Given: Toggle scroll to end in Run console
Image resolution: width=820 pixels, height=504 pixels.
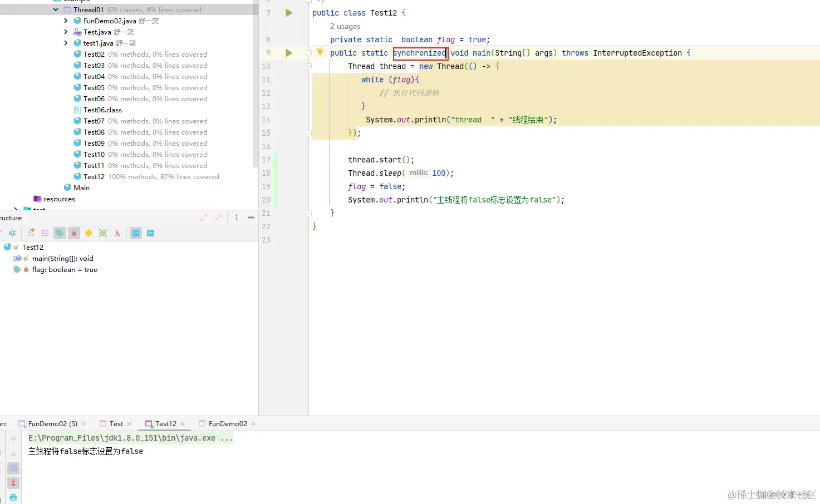Looking at the screenshot, I should [13, 483].
